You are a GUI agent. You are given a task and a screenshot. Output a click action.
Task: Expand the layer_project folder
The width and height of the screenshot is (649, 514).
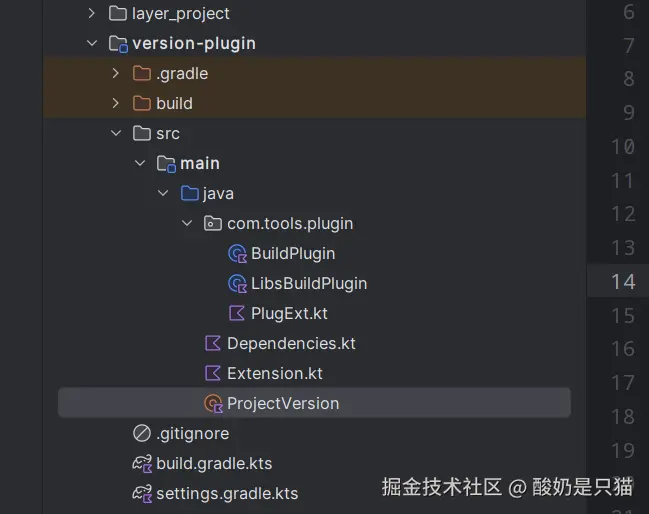click(x=92, y=13)
